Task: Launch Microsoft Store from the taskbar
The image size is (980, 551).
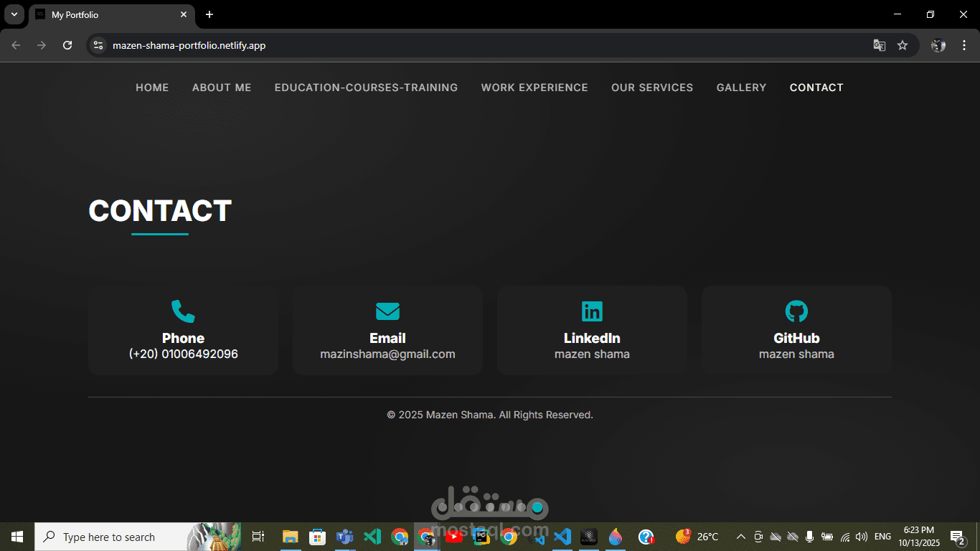Action: (x=317, y=537)
